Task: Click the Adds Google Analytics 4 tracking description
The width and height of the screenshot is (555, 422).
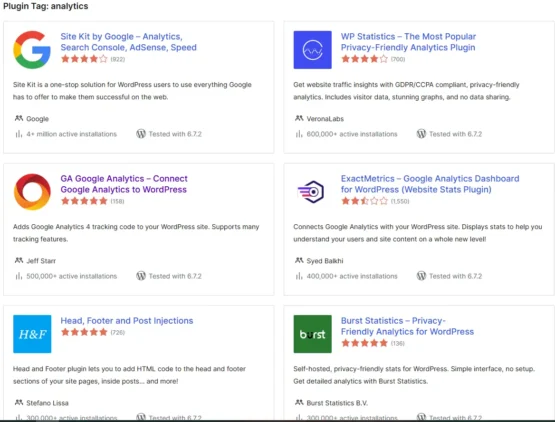Action: 136,233
